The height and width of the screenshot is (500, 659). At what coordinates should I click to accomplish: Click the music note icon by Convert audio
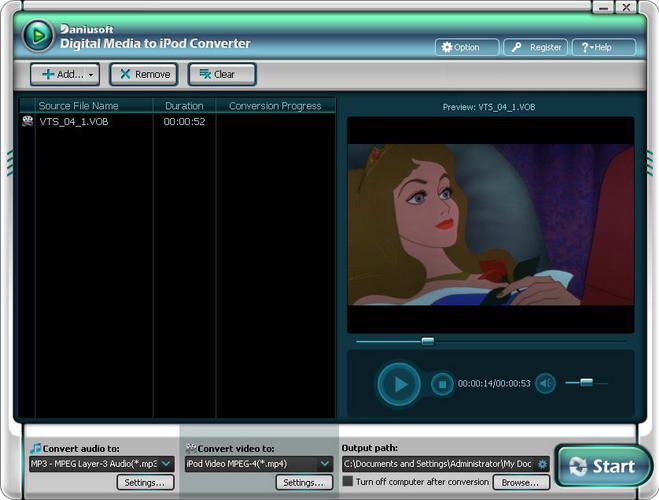pos(36,448)
